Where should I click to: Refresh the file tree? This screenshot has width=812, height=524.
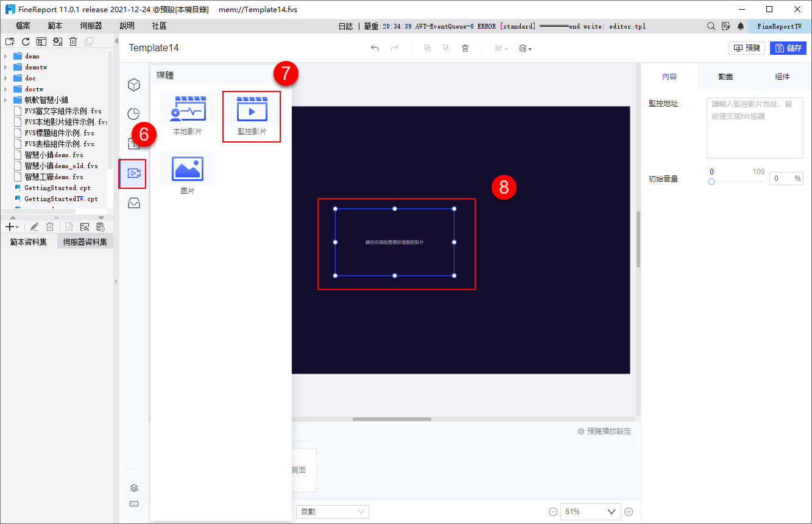click(26, 41)
